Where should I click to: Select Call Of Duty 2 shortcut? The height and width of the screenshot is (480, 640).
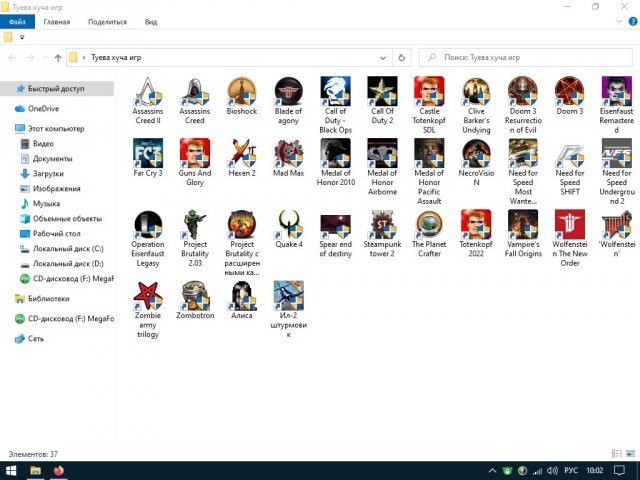382,100
